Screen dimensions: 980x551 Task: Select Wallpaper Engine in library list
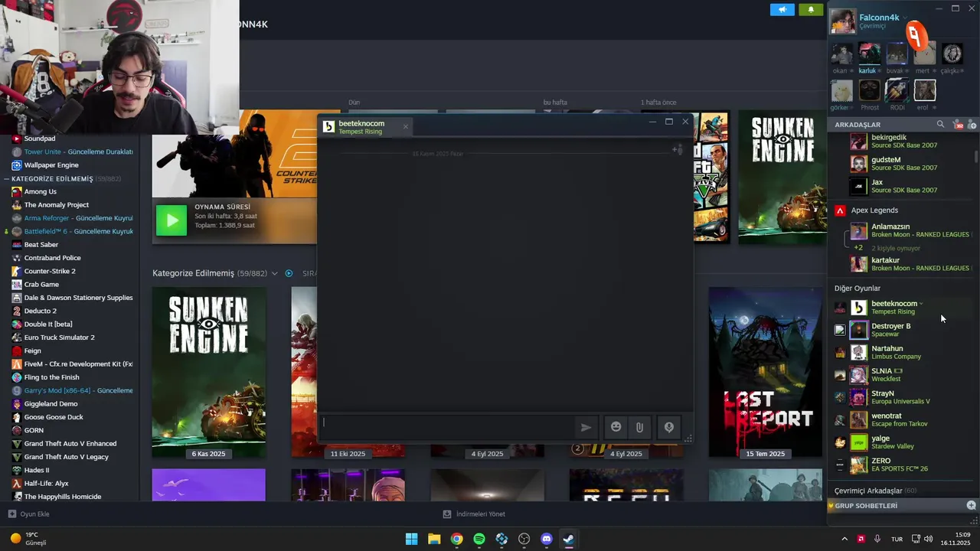click(51, 165)
